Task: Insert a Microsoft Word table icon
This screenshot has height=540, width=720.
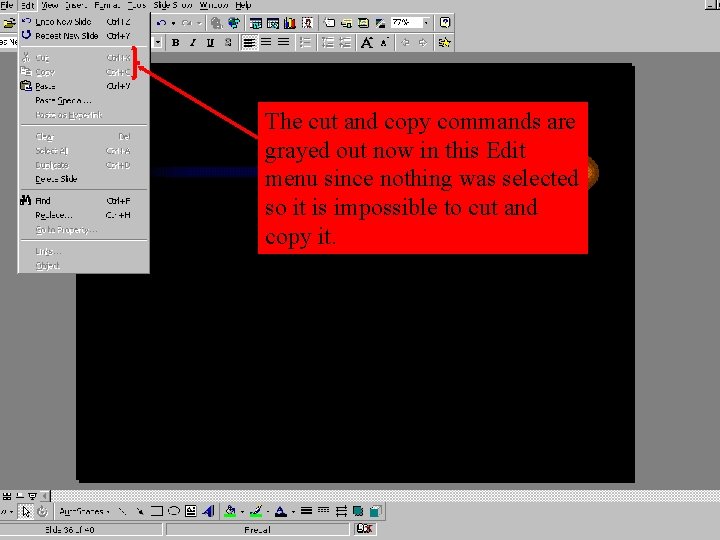Action: [255, 22]
